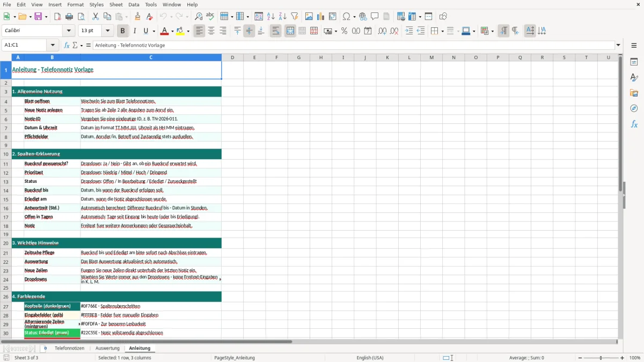Click the Insert Comment icon
The height and width of the screenshot is (362, 644).
click(375, 17)
